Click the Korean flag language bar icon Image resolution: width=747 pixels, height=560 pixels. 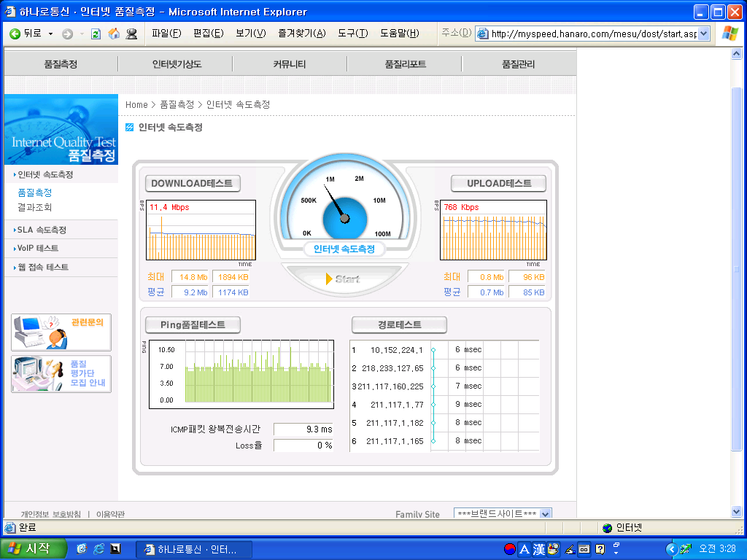(510, 549)
